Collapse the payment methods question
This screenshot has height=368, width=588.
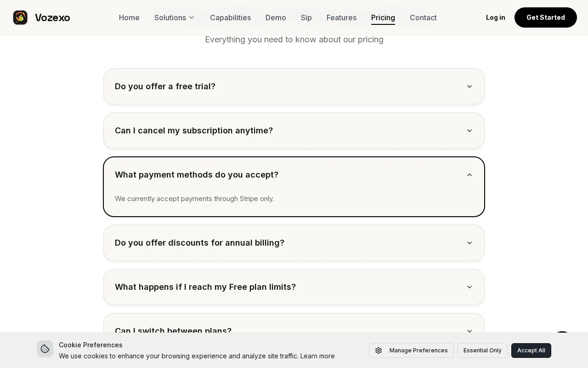[294, 175]
